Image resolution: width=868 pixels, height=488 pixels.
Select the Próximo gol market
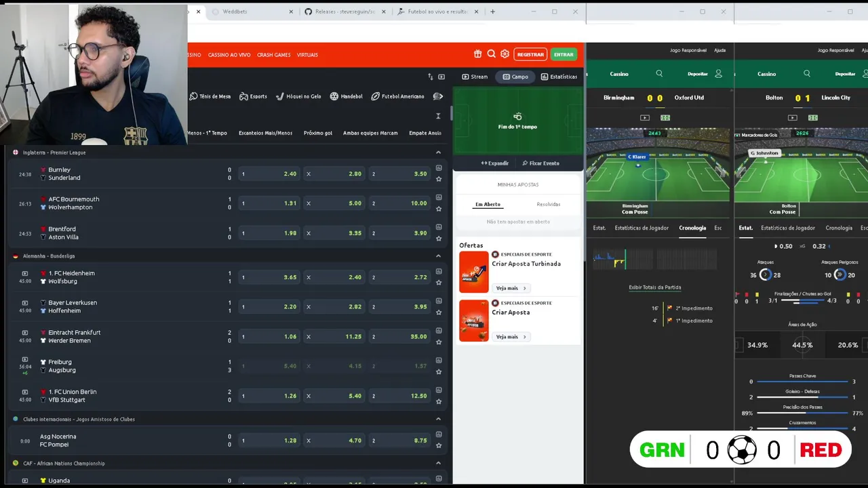click(x=318, y=133)
